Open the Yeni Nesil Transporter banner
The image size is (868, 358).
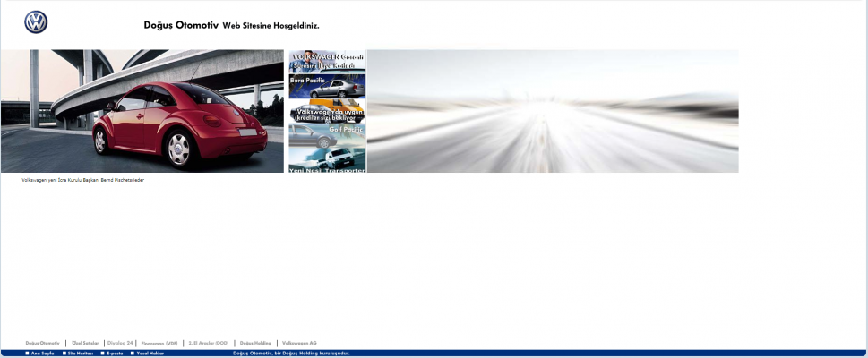(327, 160)
